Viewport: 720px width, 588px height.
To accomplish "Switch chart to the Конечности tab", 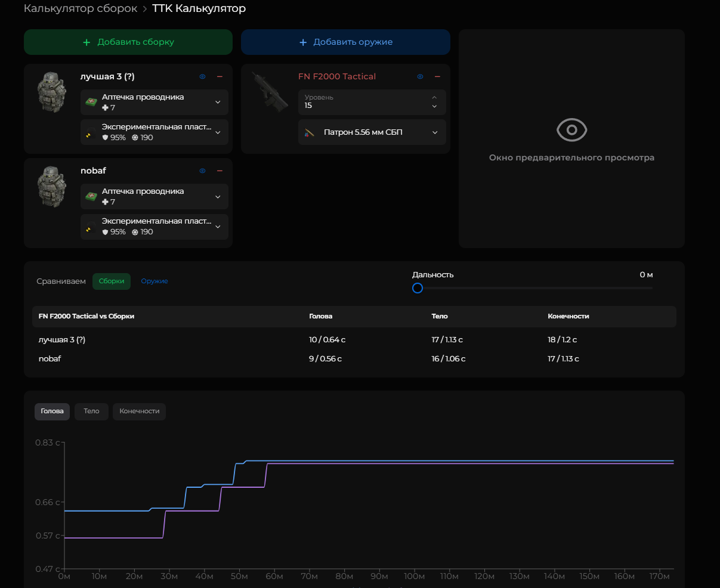I will (x=139, y=411).
